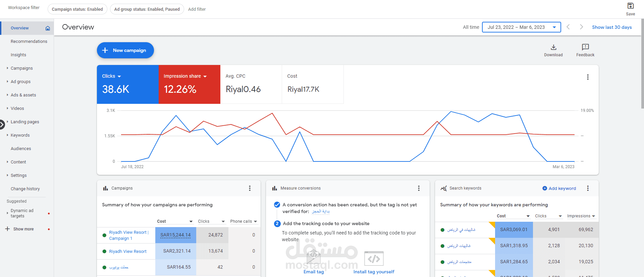This screenshot has height=277, width=644.
Task: Open the performance chart three-dot menu
Action: pos(588,77)
